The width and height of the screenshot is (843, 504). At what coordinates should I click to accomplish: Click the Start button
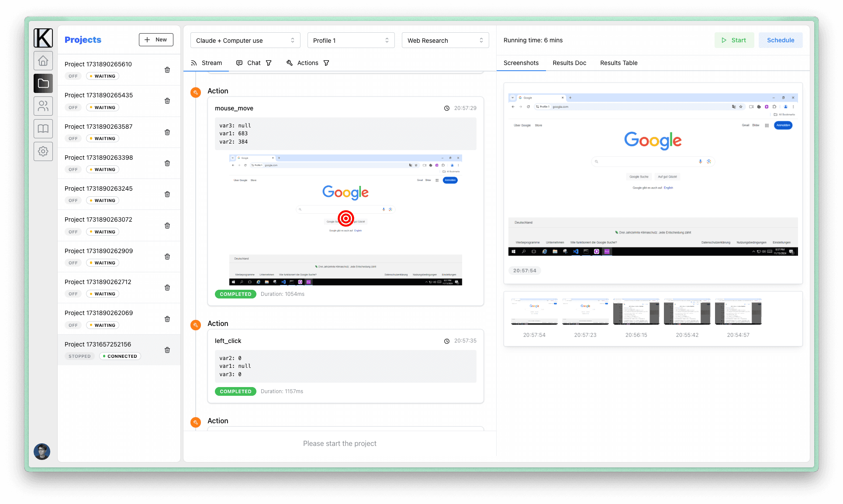[x=734, y=40]
